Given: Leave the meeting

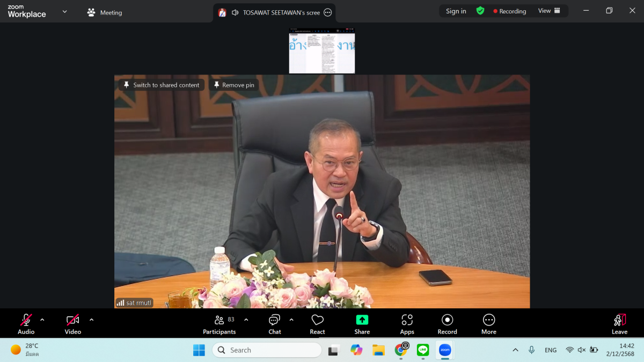Looking at the screenshot, I should (619, 324).
